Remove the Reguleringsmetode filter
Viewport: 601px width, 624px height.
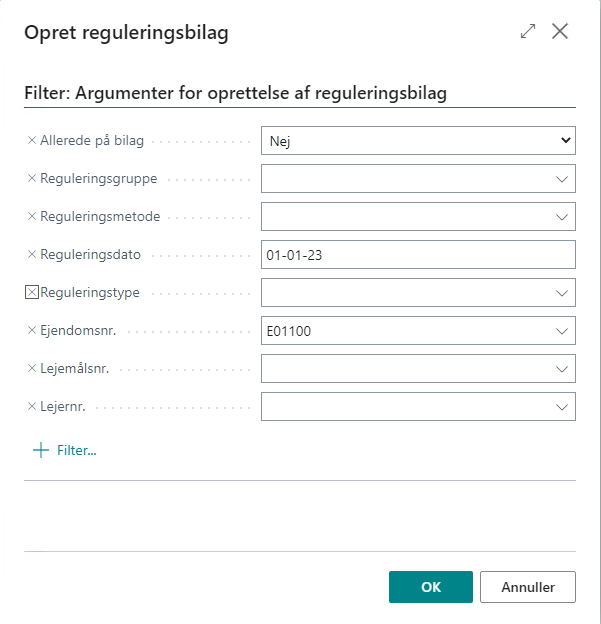pos(32,216)
